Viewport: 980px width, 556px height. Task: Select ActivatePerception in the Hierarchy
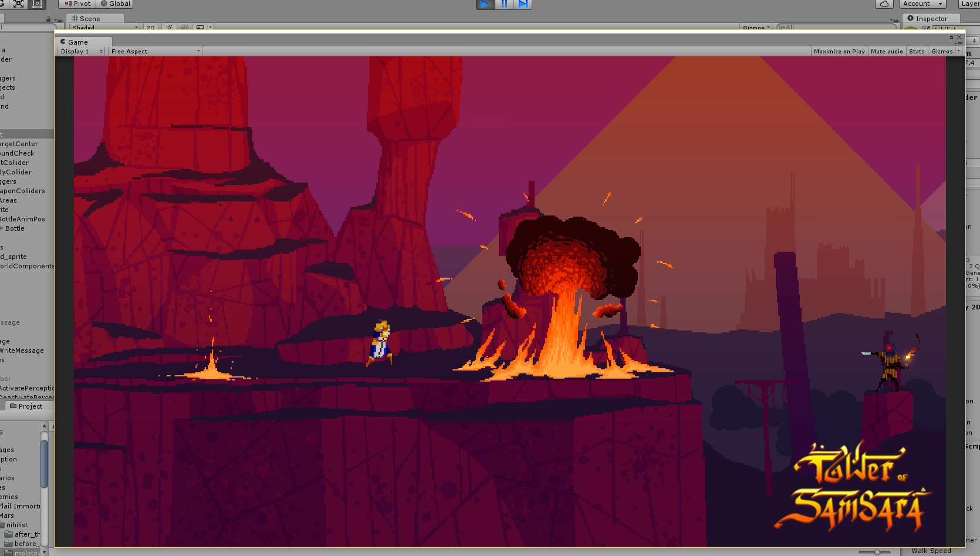[x=27, y=388]
